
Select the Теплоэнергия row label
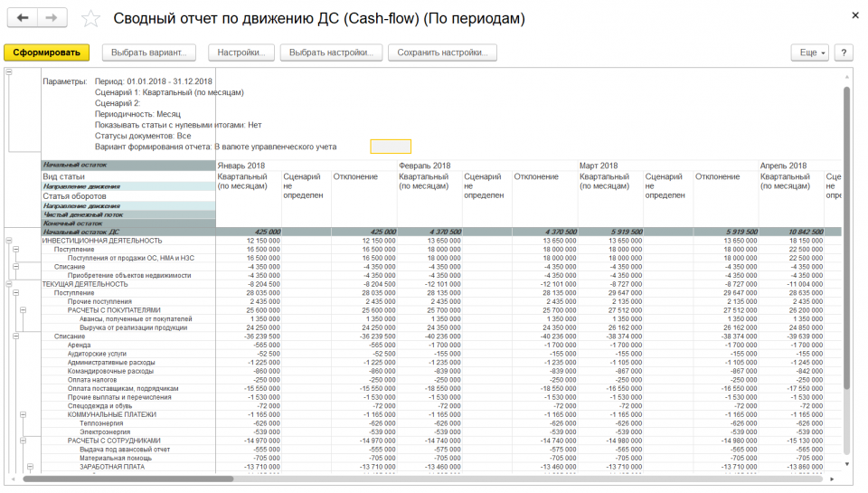click(x=101, y=423)
